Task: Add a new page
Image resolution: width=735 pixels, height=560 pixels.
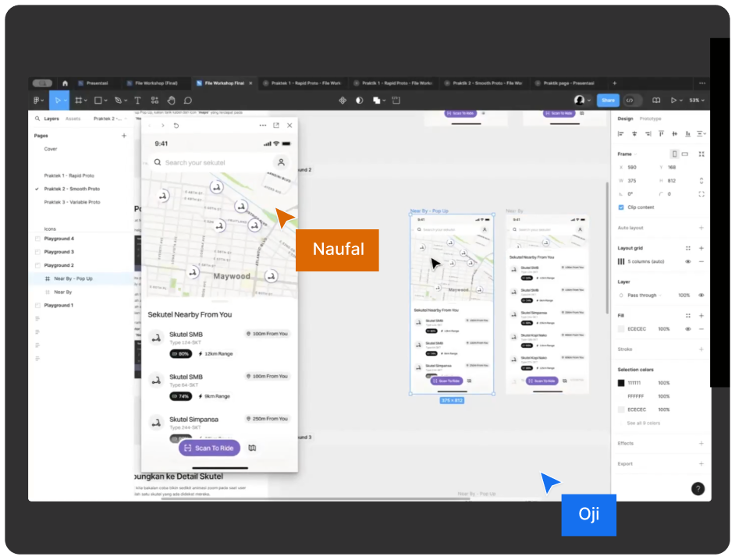Action: 124,136
